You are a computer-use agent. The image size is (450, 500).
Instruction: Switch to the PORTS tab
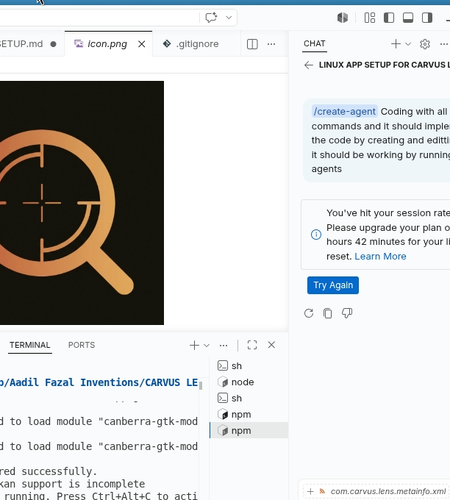(82, 345)
